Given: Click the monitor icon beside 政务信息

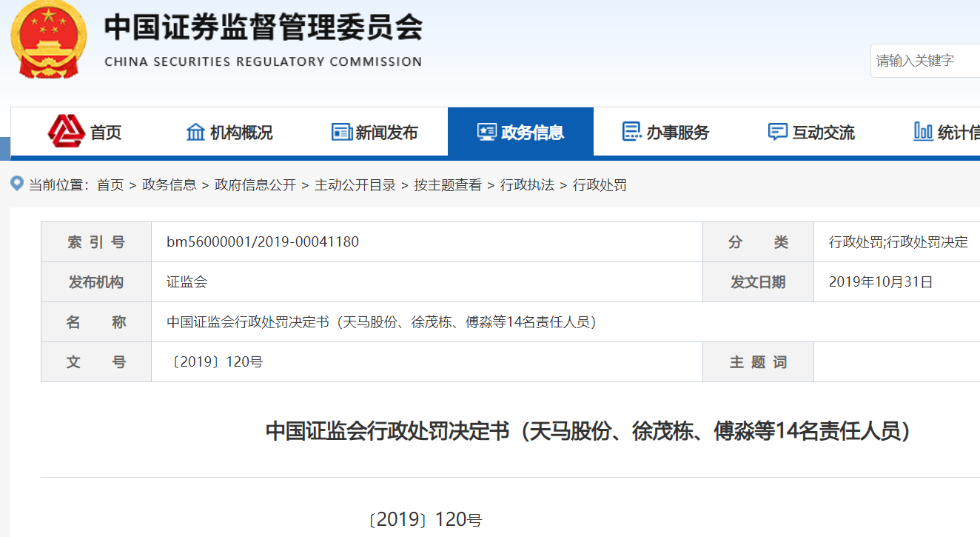Looking at the screenshot, I should (x=486, y=132).
